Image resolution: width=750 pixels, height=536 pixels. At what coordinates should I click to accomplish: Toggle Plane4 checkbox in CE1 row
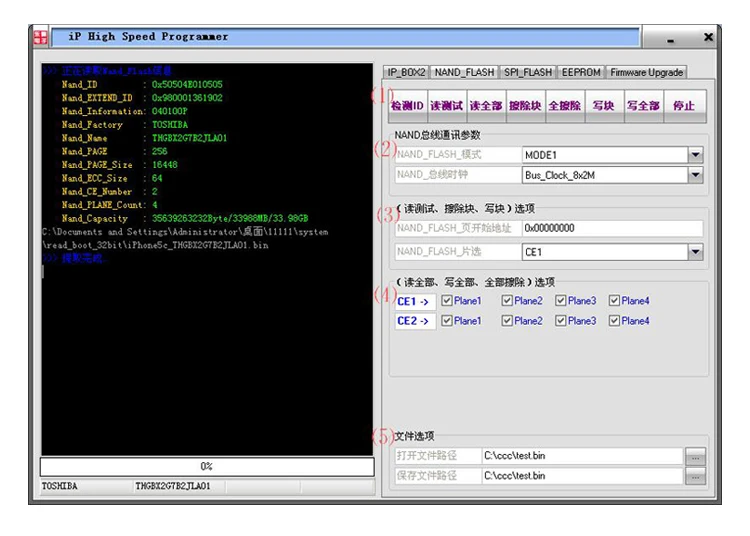click(614, 301)
